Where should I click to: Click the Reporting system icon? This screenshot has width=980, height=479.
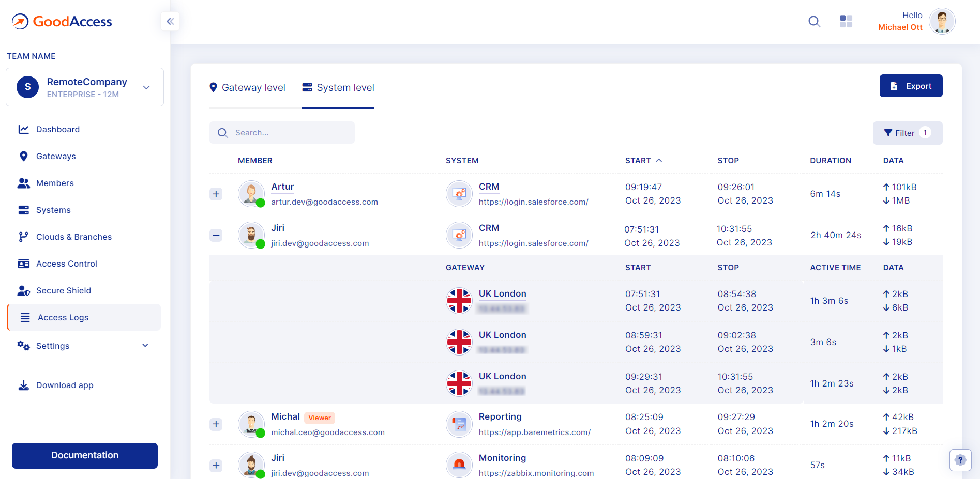tap(459, 424)
